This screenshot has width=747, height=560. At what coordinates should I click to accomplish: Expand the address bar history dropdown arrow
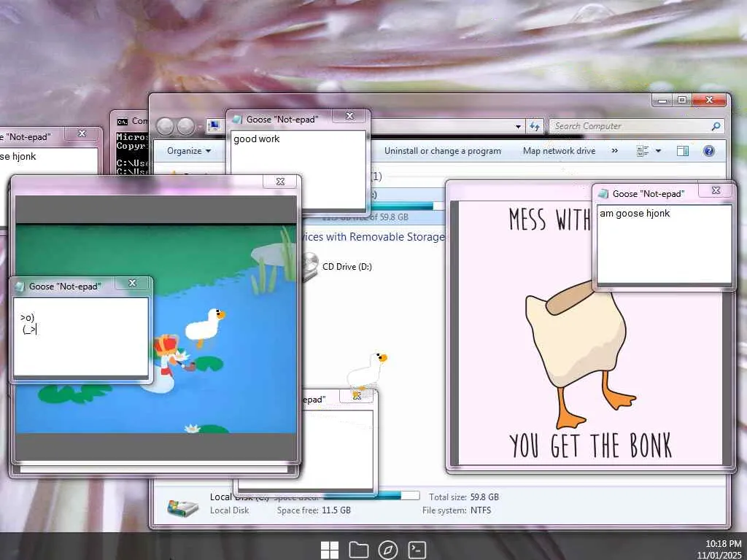coord(518,127)
